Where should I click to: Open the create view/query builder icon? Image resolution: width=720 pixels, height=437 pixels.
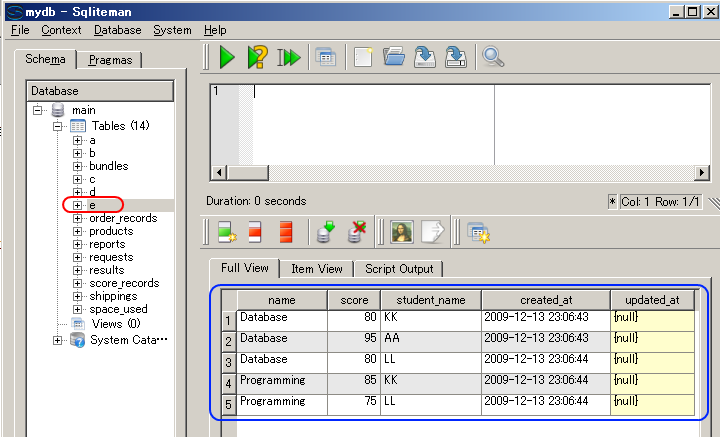pyautogui.click(x=326, y=58)
